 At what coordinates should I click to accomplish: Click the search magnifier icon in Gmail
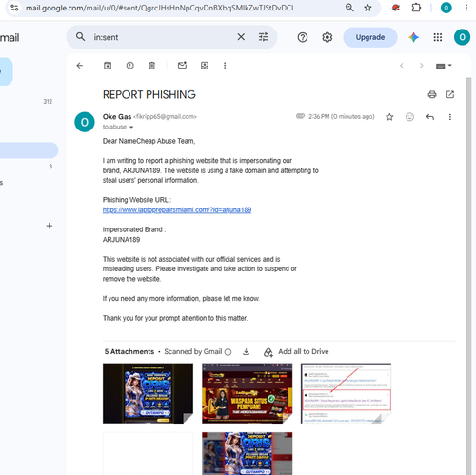pos(81,37)
